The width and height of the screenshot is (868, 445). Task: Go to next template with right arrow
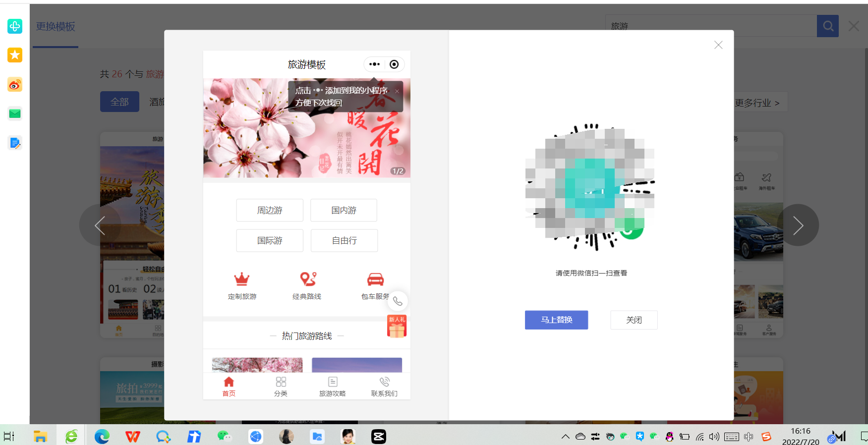[798, 225]
